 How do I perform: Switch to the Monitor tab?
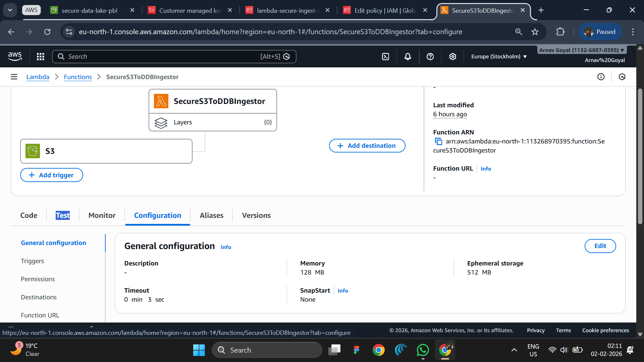click(102, 216)
